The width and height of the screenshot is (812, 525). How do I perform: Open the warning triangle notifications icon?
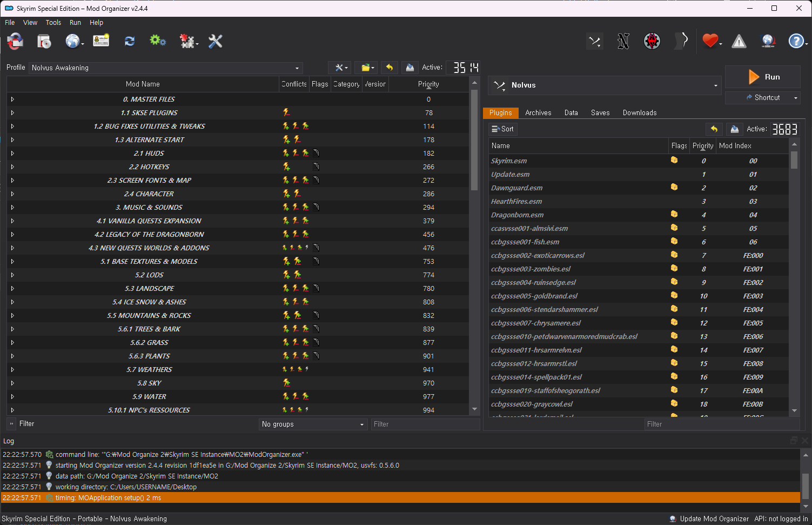click(x=739, y=41)
